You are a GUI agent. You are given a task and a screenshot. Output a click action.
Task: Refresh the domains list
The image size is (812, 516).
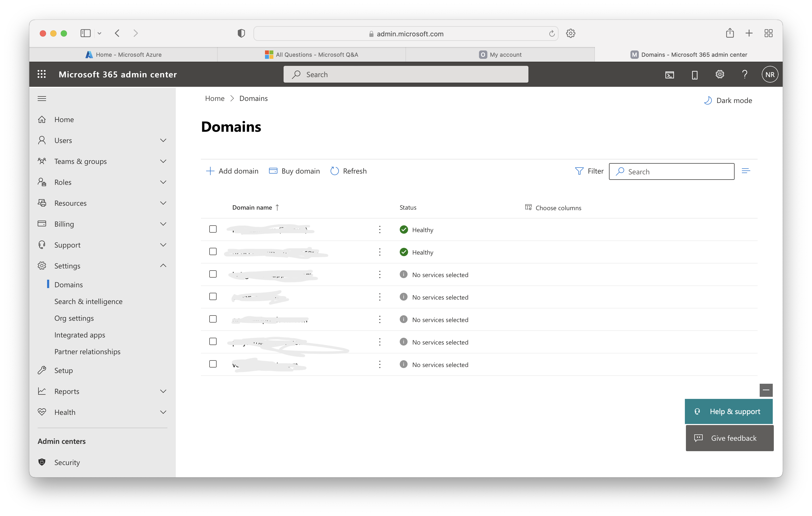(x=348, y=171)
